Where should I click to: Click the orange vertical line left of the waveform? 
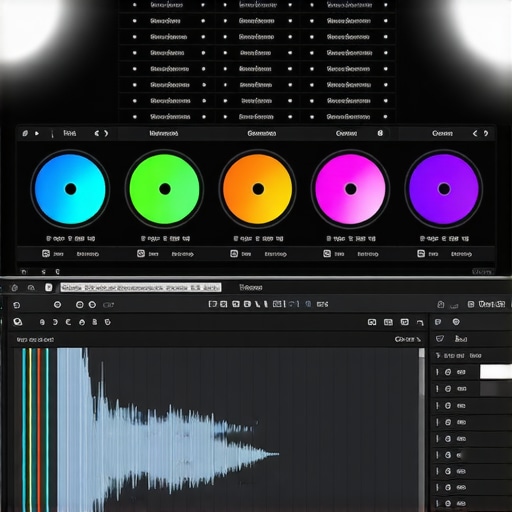[39, 430]
